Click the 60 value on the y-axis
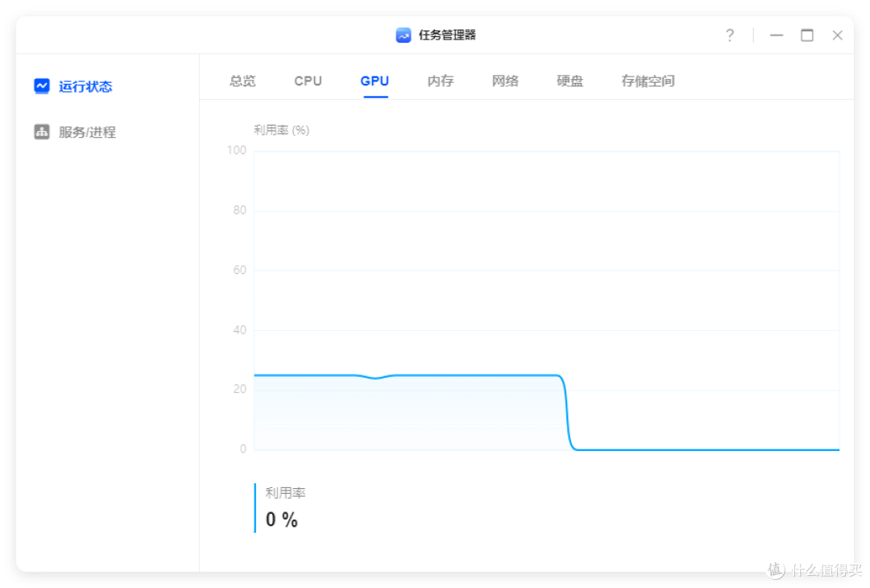870x588 pixels. (x=240, y=270)
